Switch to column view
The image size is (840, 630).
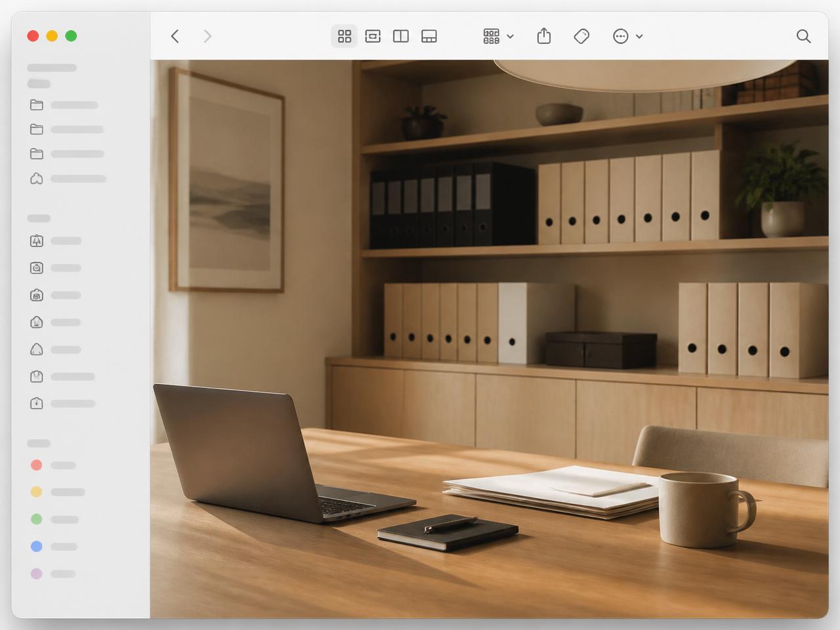(x=401, y=36)
